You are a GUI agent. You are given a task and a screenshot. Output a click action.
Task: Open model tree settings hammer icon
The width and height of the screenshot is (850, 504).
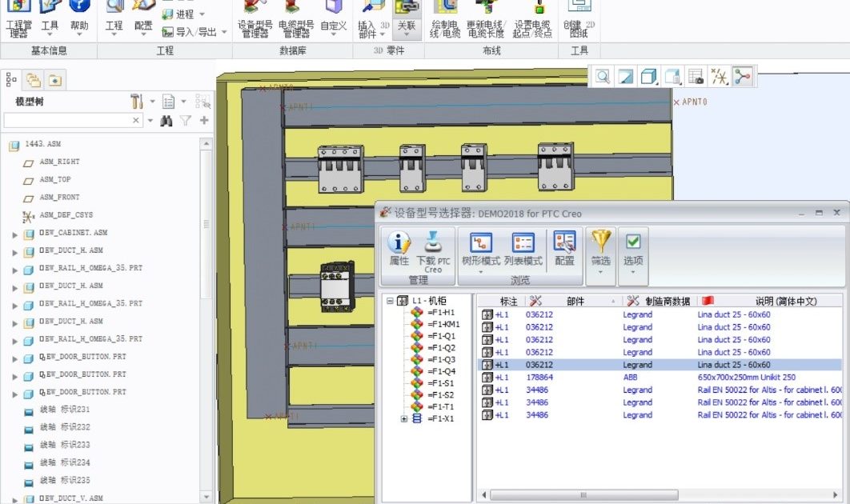click(x=137, y=102)
